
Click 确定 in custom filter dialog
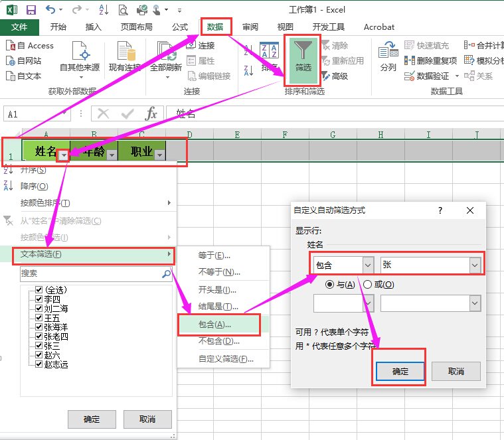click(400, 372)
